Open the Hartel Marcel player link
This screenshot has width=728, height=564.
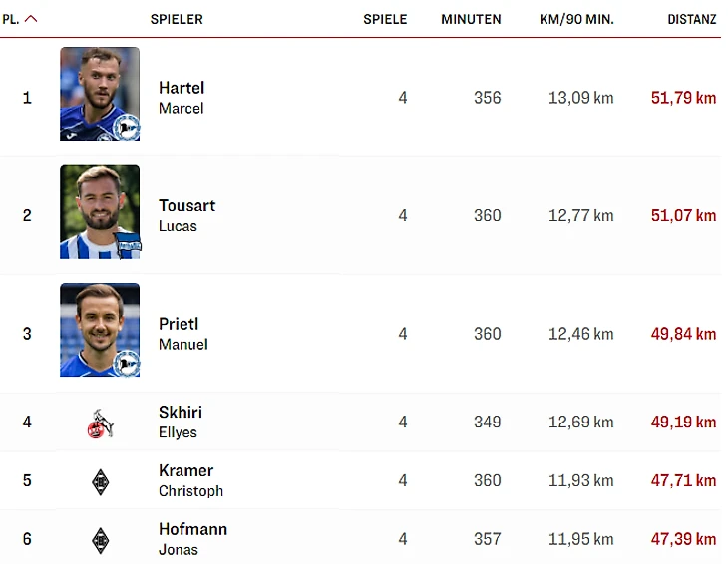(182, 98)
